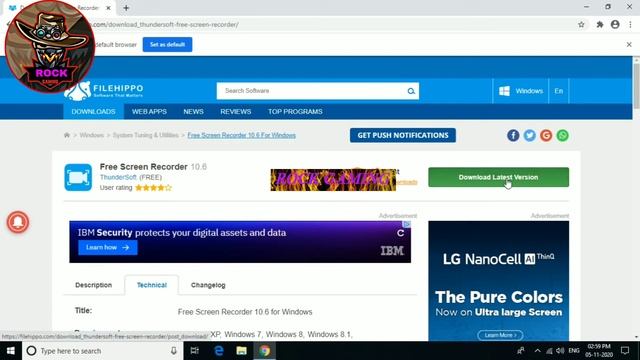Screen dimensions: 640x360
Task: Open the taskbar clock and date
Action: pyautogui.click(x=599, y=351)
